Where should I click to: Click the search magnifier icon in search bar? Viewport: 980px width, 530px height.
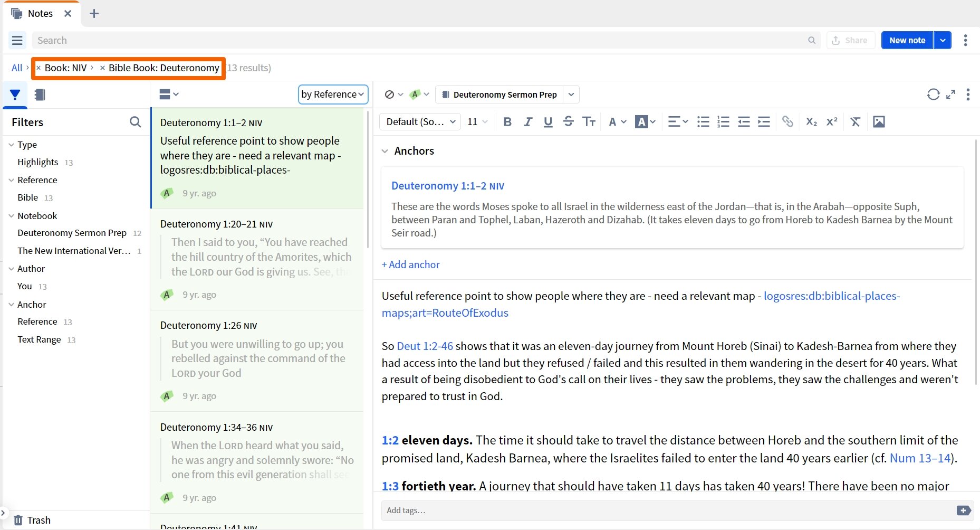point(812,40)
